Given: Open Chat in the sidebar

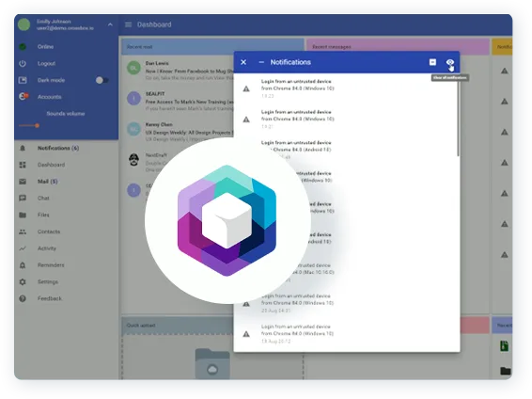Looking at the screenshot, I should (43, 198).
